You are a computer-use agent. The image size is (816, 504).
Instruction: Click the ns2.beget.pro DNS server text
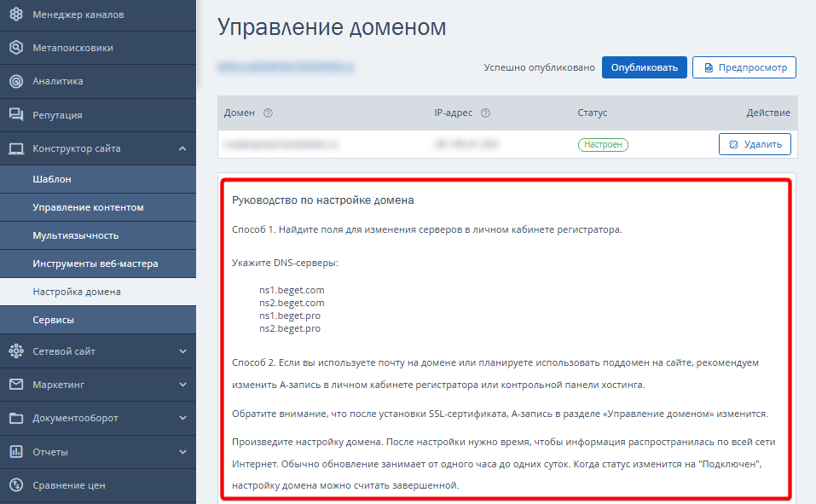(290, 328)
